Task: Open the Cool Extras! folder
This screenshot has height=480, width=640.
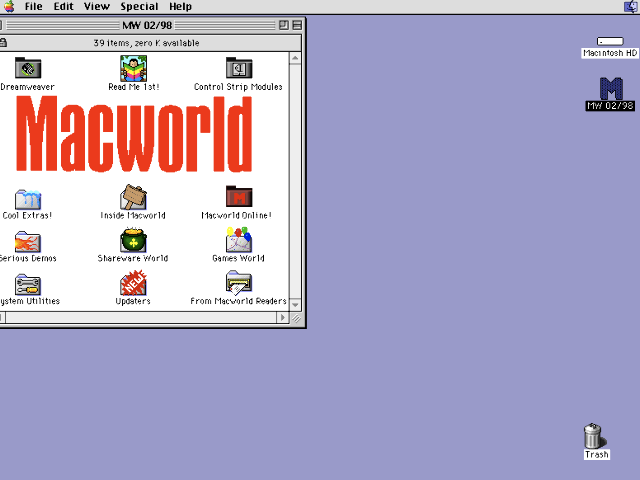Action: point(28,199)
